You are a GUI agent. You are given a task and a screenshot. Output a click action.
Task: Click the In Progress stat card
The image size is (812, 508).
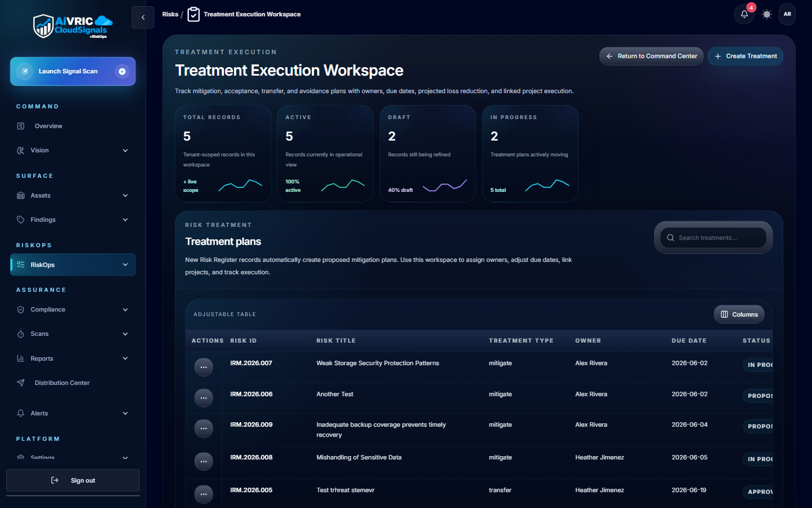click(x=530, y=154)
